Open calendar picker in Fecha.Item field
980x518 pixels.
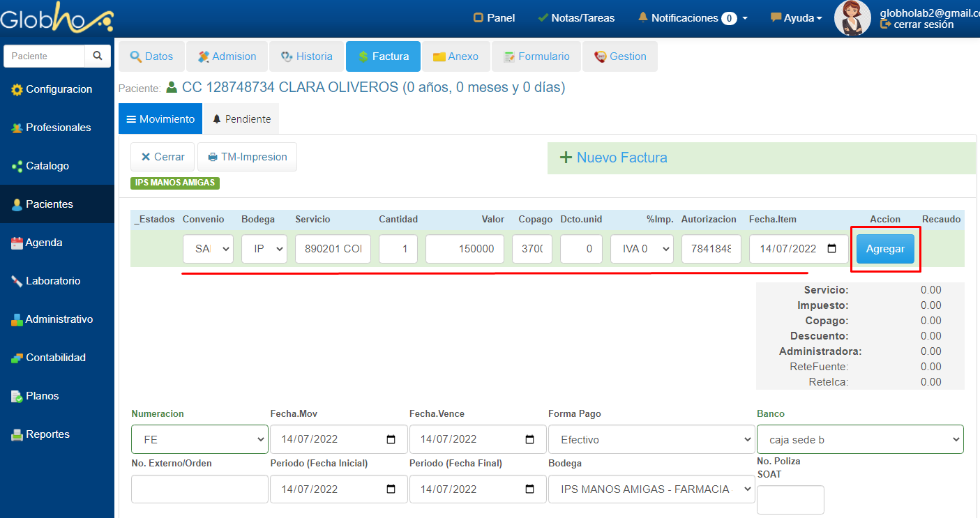[831, 249]
